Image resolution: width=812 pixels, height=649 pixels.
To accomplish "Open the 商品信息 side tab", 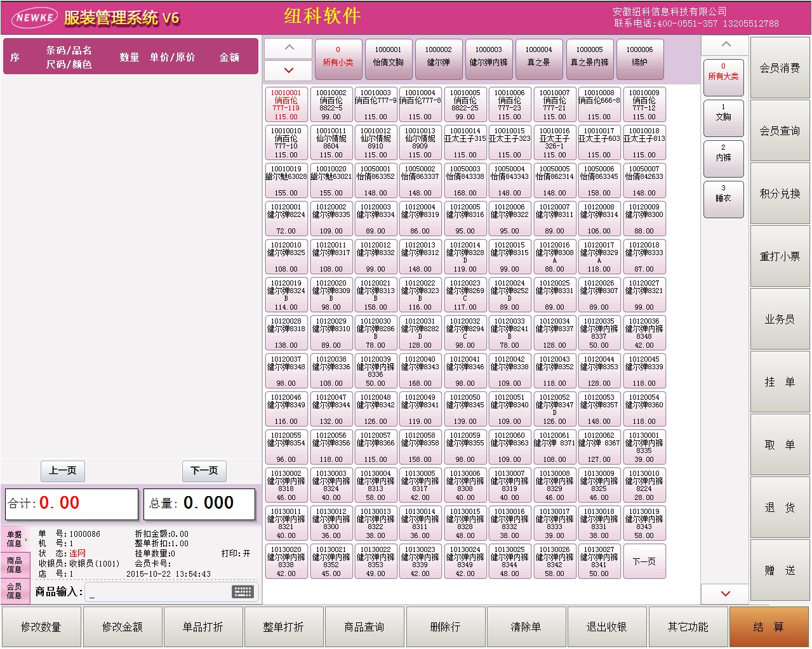I will tap(14, 565).
